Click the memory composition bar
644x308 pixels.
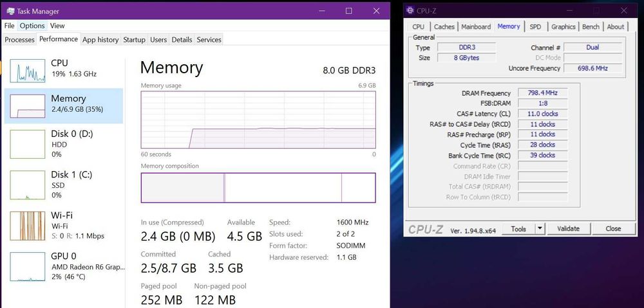[x=258, y=188]
